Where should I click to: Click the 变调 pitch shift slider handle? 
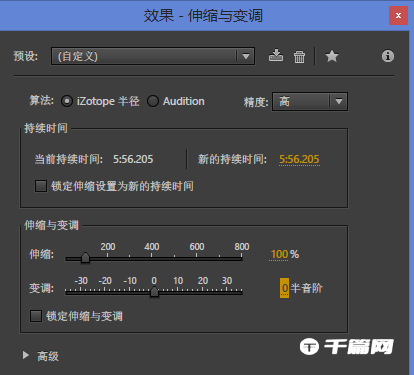click(x=154, y=292)
